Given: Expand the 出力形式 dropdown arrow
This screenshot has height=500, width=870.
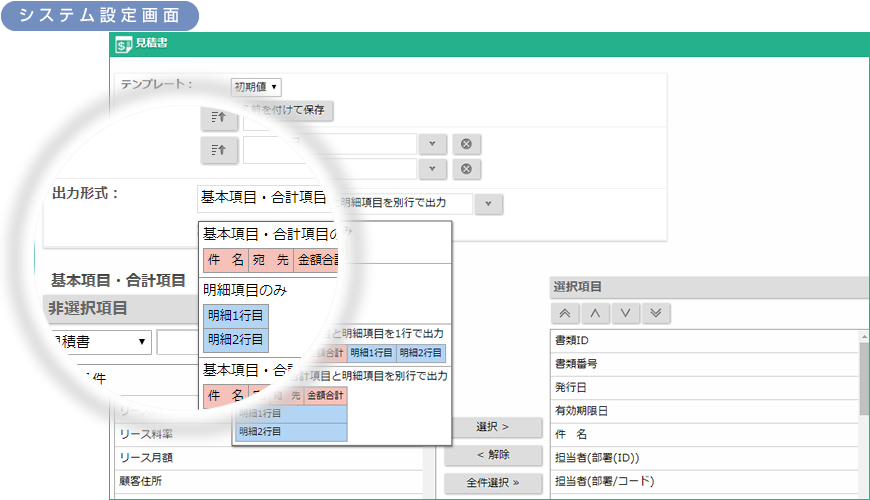Looking at the screenshot, I should point(489,204).
